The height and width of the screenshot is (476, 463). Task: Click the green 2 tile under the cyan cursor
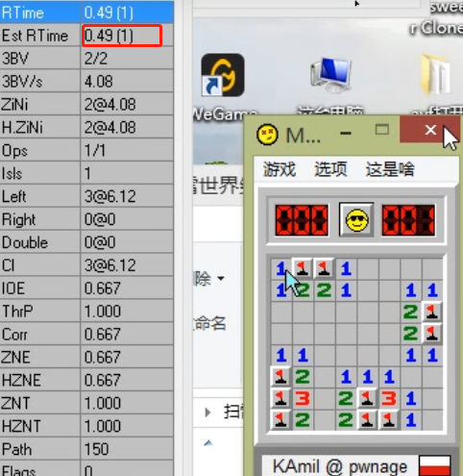(303, 290)
